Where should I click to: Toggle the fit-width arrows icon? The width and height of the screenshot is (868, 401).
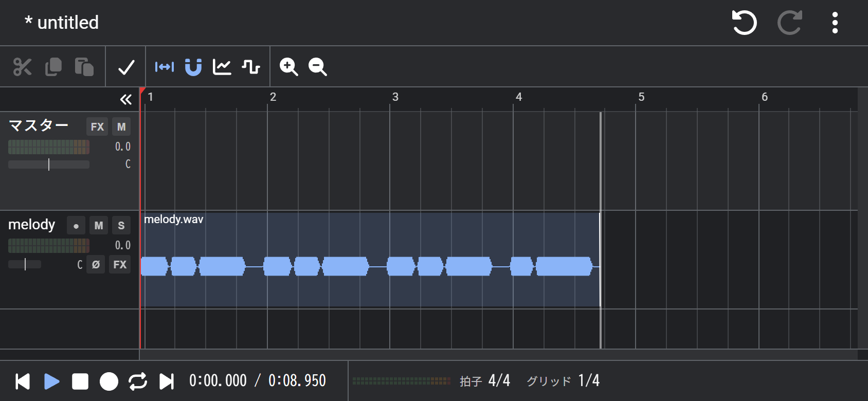tap(165, 67)
